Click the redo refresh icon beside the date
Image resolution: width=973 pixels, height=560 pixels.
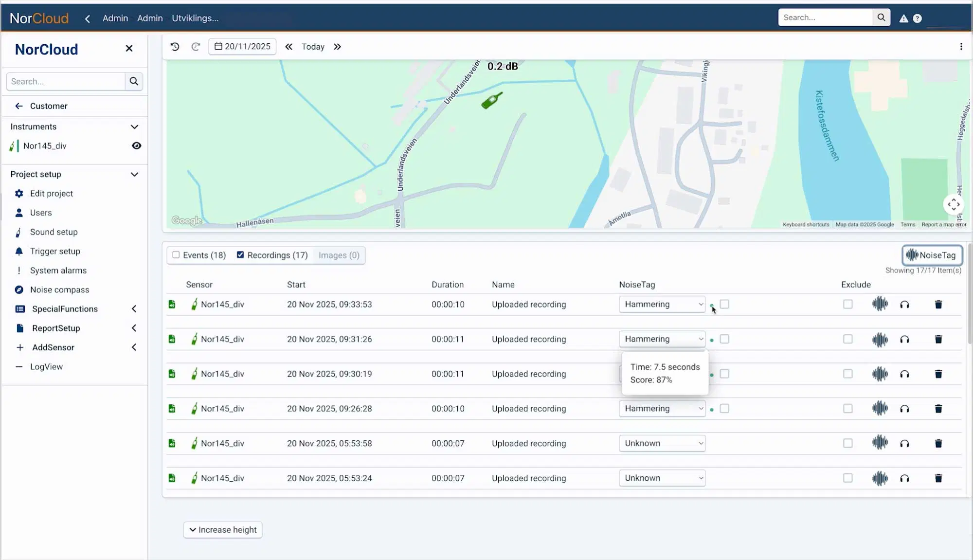tap(196, 47)
